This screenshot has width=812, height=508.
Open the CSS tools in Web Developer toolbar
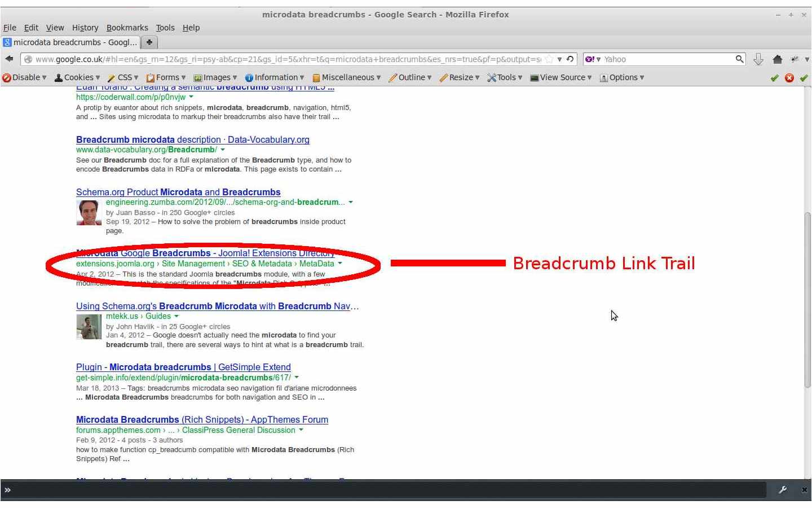point(123,77)
